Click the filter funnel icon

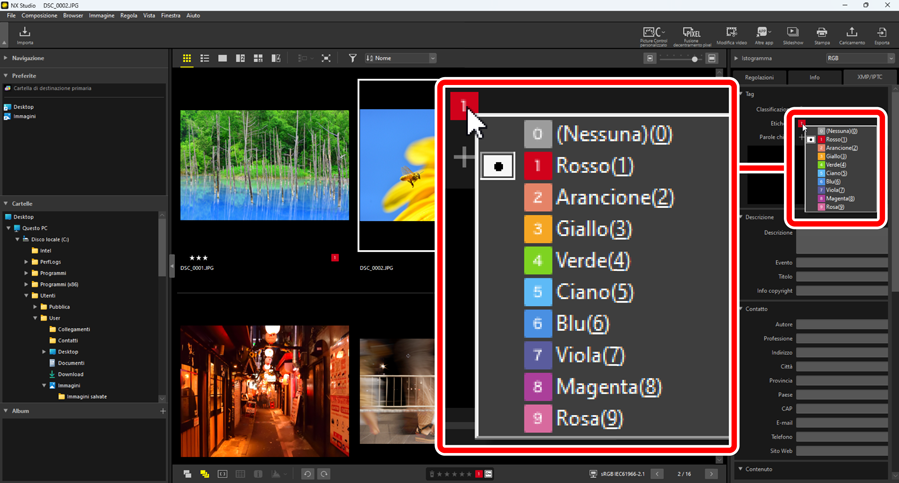coord(352,59)
